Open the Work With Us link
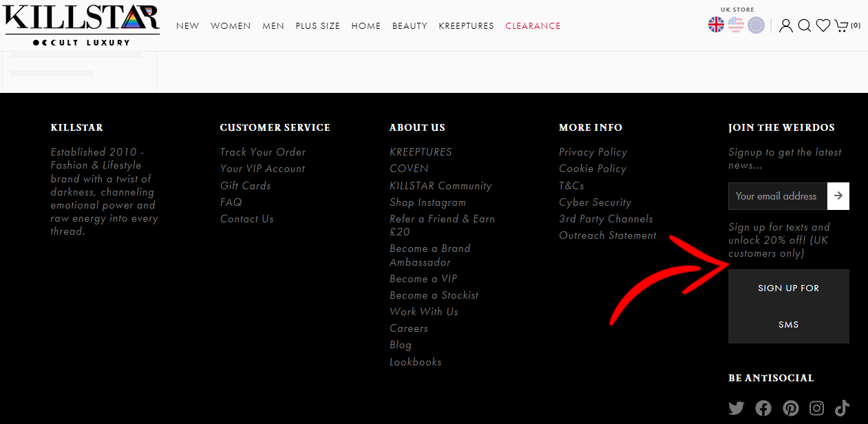This screenshot has height=424, width=868. (423, 312)
